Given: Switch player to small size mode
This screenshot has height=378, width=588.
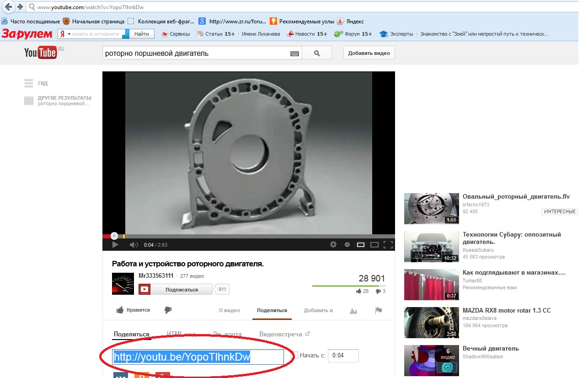Looking at the screenshot, I should (360, 245).
